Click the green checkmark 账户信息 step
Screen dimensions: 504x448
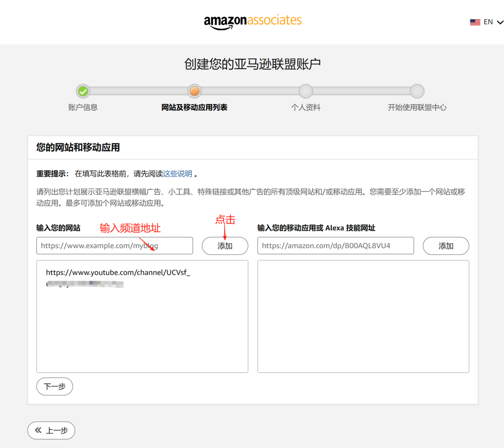pos(83,92)
